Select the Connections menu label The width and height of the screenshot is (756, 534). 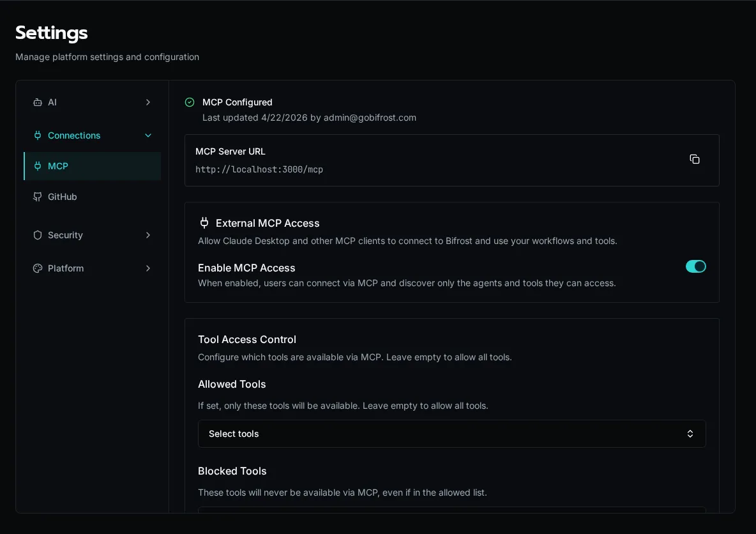[74, 135]
